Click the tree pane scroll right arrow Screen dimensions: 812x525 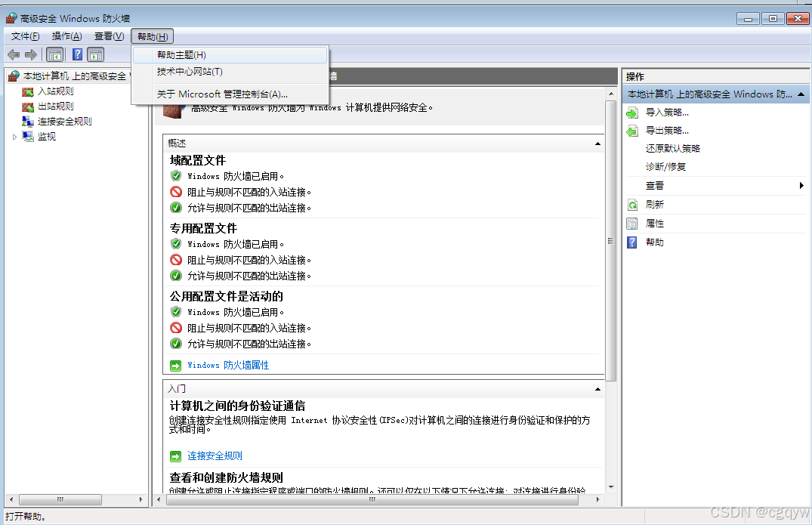[x=140, y=499]
